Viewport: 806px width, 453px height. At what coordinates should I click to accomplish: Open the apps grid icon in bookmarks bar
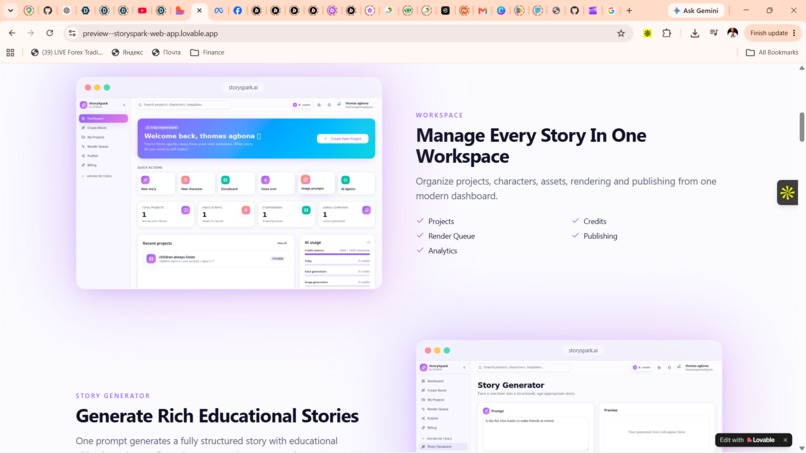pos(10,52)
